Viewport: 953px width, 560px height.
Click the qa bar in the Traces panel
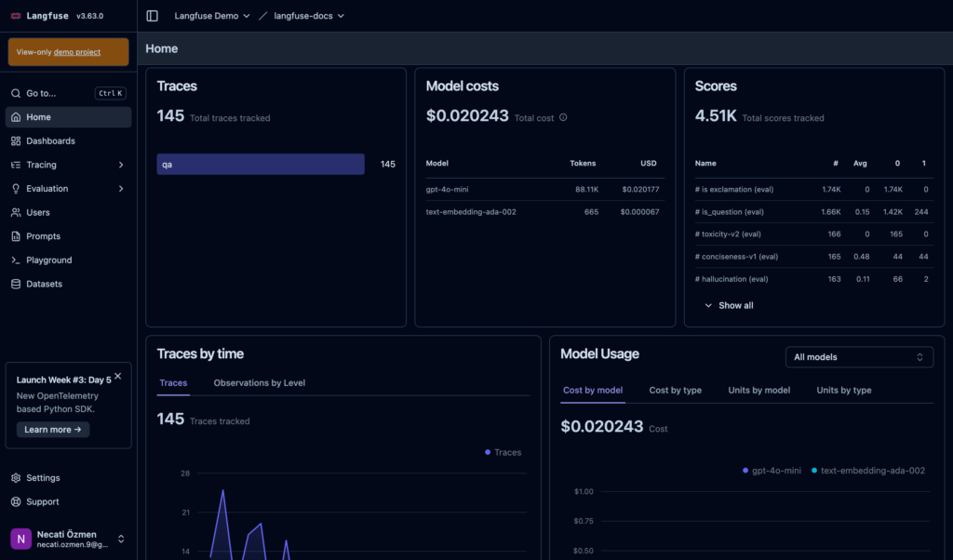261,163
